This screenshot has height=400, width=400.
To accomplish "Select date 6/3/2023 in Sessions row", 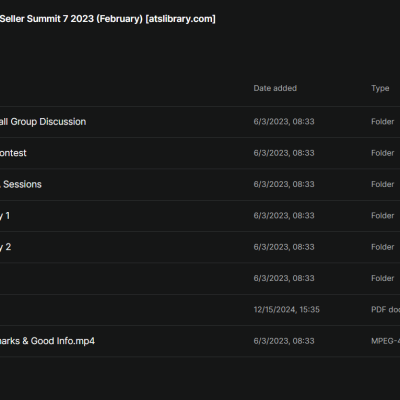I will tap(284, 184).
